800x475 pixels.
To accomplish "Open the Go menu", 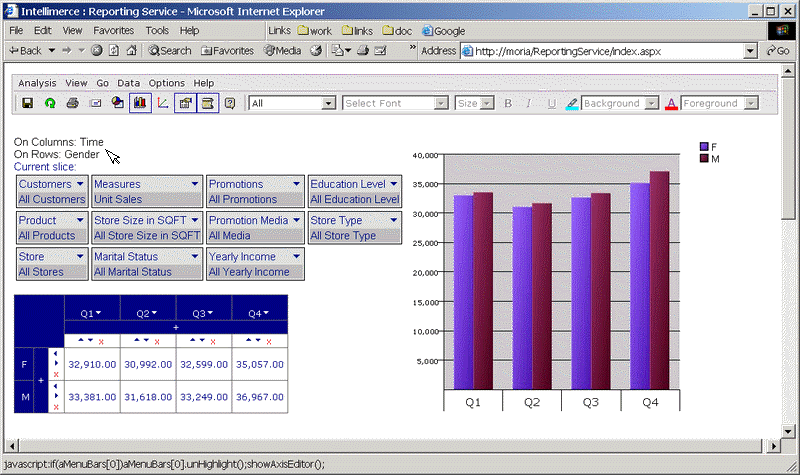I will pos(103,83).
